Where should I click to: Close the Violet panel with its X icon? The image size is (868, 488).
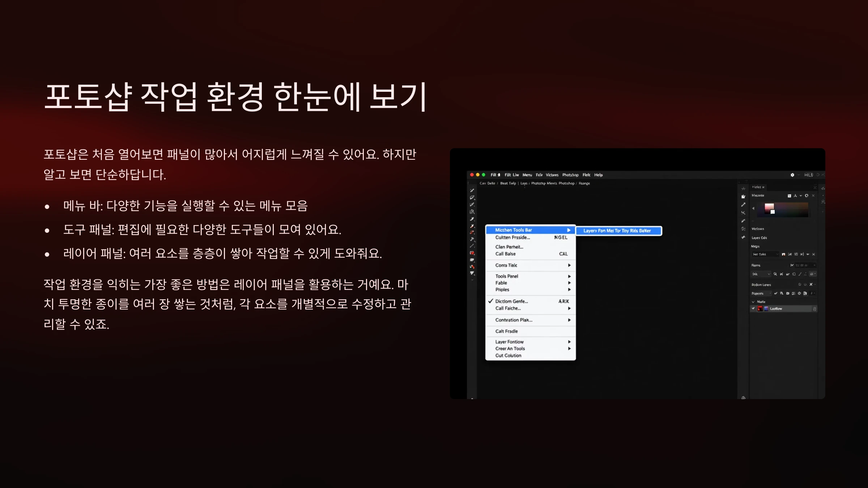pos(815,188)
